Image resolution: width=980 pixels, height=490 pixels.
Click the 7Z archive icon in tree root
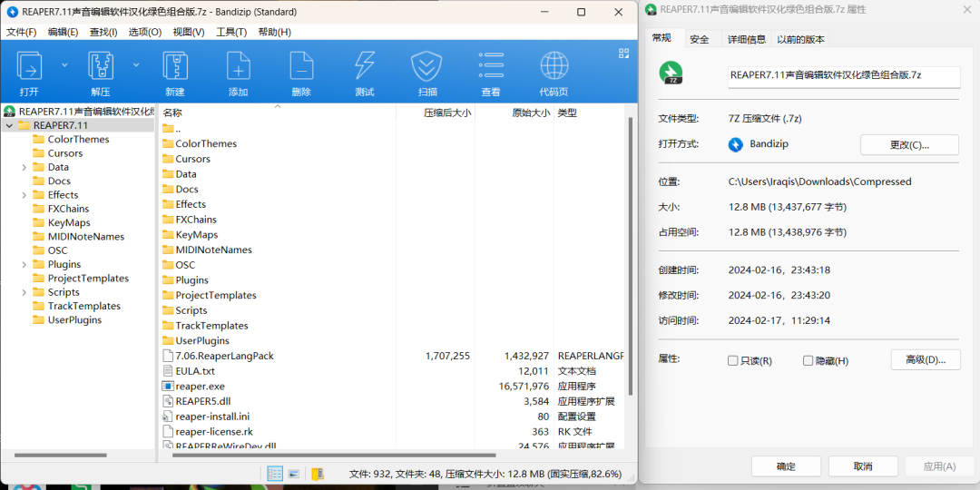(x=9, y=112)
